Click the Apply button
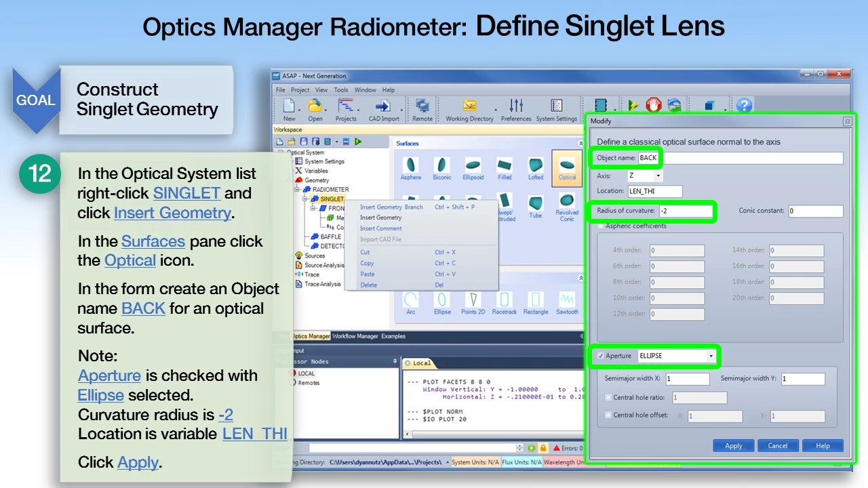The image size is (868, 488). click(x=734, y=446)
